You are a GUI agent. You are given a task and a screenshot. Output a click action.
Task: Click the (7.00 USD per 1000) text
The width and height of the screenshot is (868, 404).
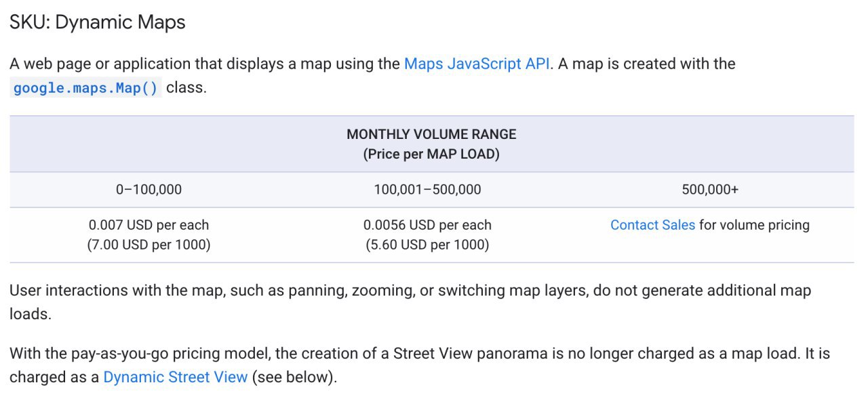[149, 245]
